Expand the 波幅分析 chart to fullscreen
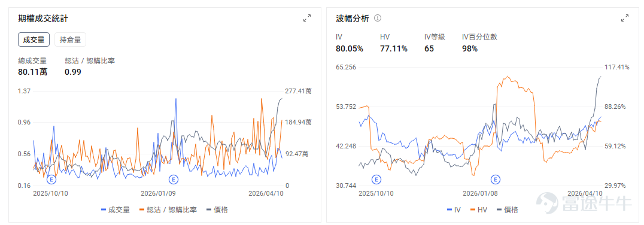Screen dimensions: 644x225 pyautogui.click(x=625, y=18)
